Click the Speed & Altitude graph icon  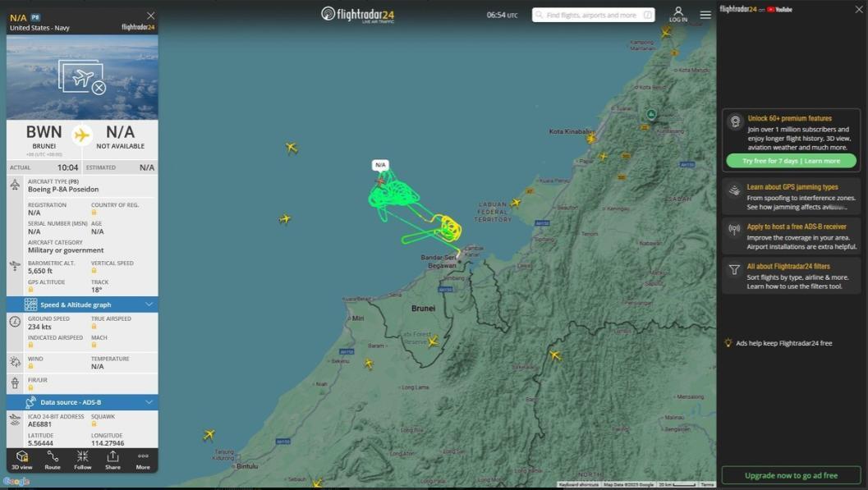[x=30, y=305]
